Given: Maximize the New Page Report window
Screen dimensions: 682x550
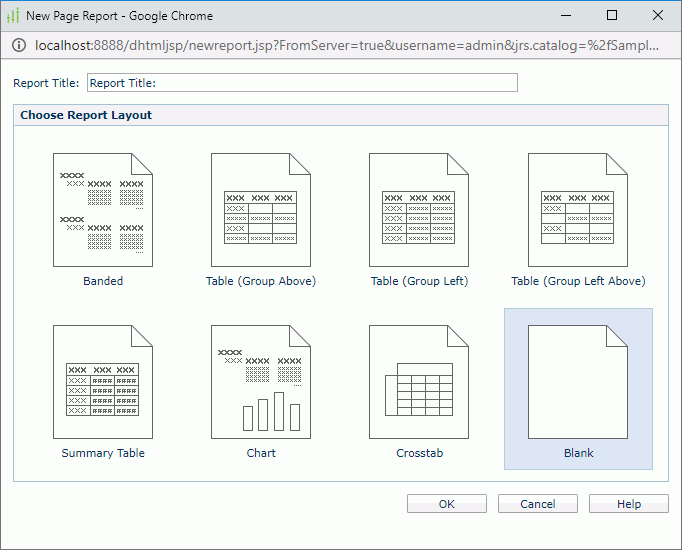Looking at the screenshot, I should (612, 15).
